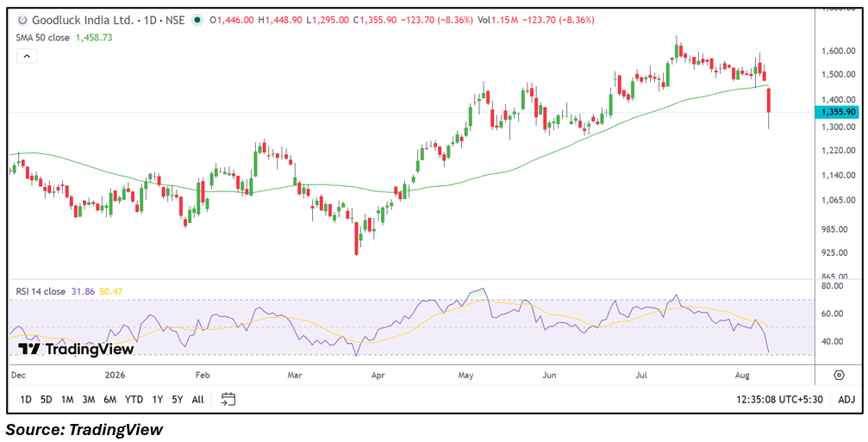Click the SMA value 1,458.73
Image resolution: width=868 pixels, height=442 pixels.
click(x=94, y=38)
